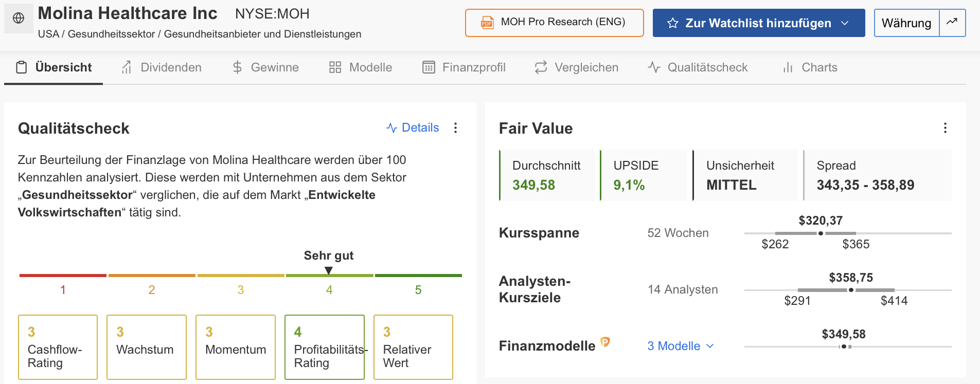
Task: Select the Profitabilitäts-Rating score card
Action: tap(325, 347)
